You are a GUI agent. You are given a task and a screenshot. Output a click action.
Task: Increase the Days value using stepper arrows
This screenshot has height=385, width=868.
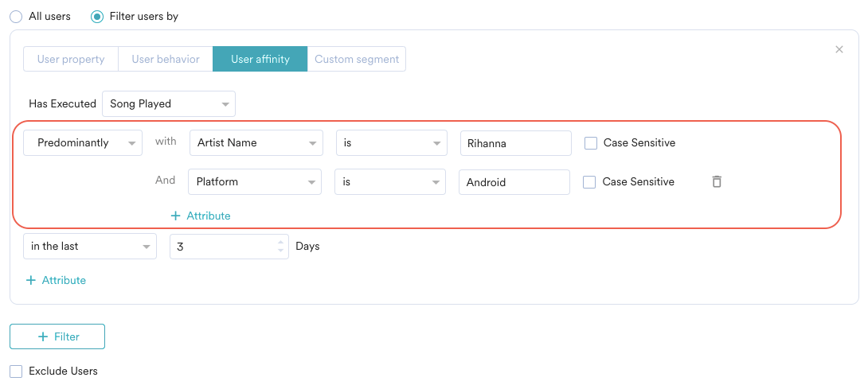coord(280,242)
